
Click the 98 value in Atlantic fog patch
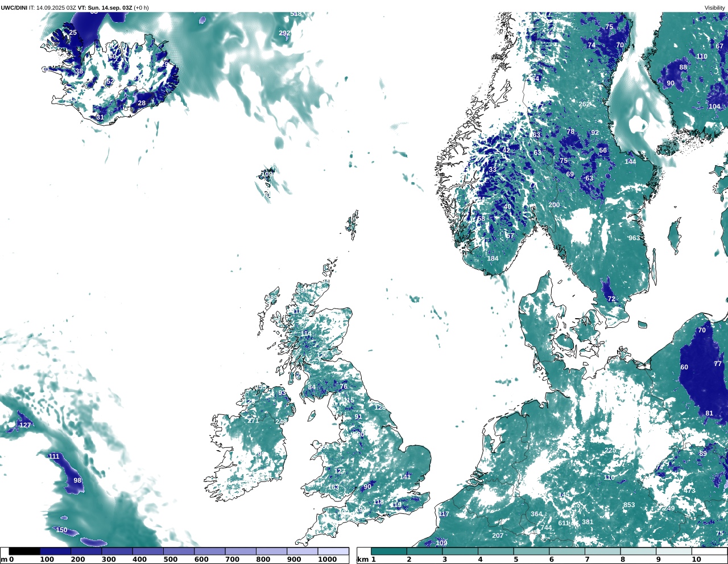point(77,480)
